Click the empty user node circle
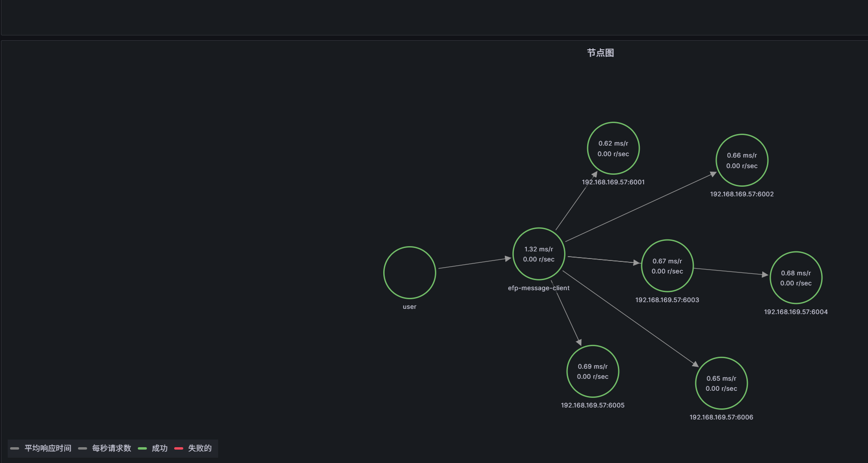 410,272
